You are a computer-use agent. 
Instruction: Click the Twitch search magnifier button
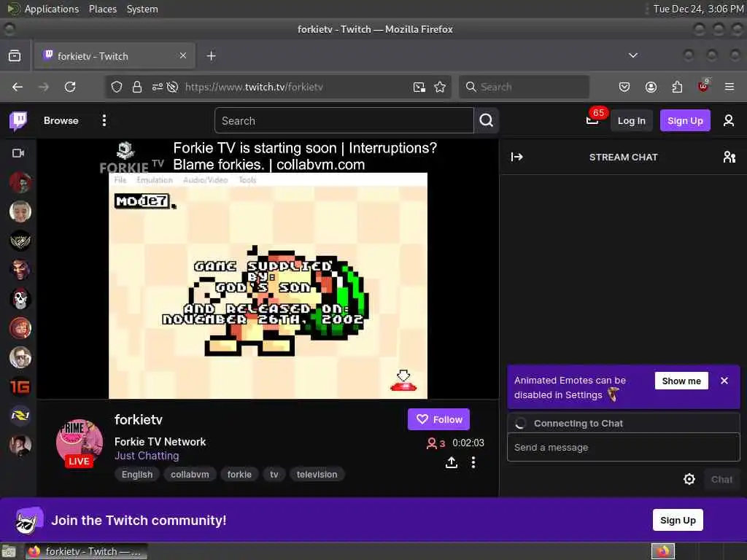coord(487,120)
